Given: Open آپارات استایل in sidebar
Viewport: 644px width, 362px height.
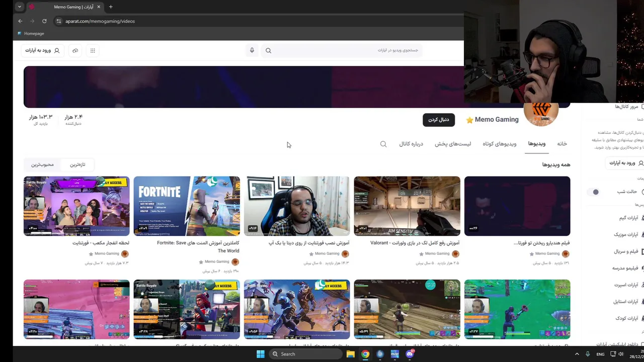Looking at the screenshot, I should coord(628,302).
